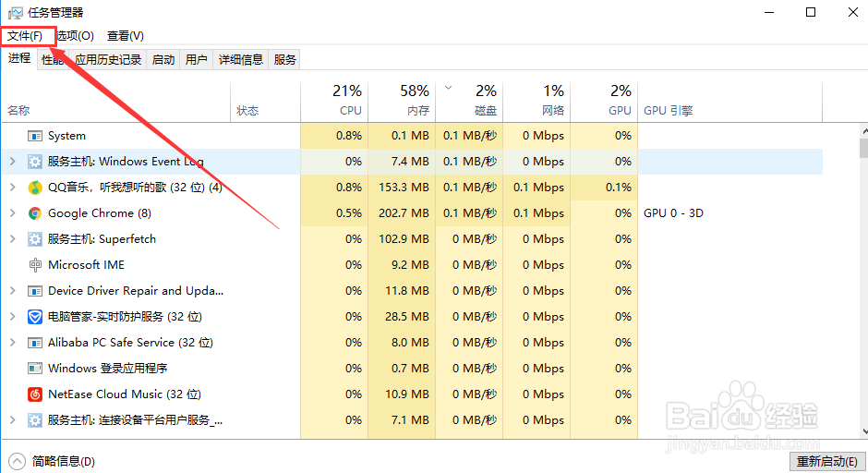Expand the Google Chrome process group
Viewport: 868px width, 473px height.
pyautogui.click(x=12, y=213)
